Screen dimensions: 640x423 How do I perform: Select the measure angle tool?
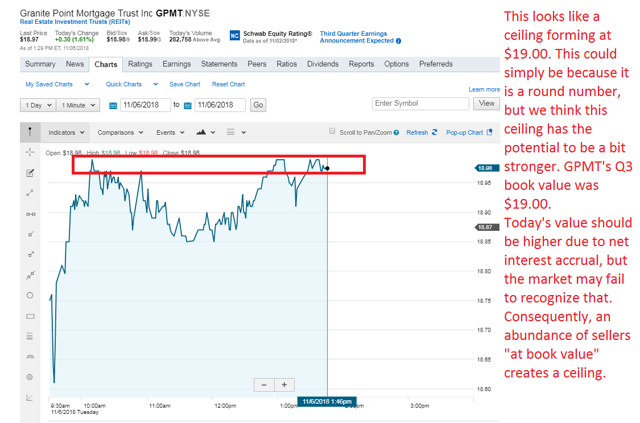tap(30, 397)
